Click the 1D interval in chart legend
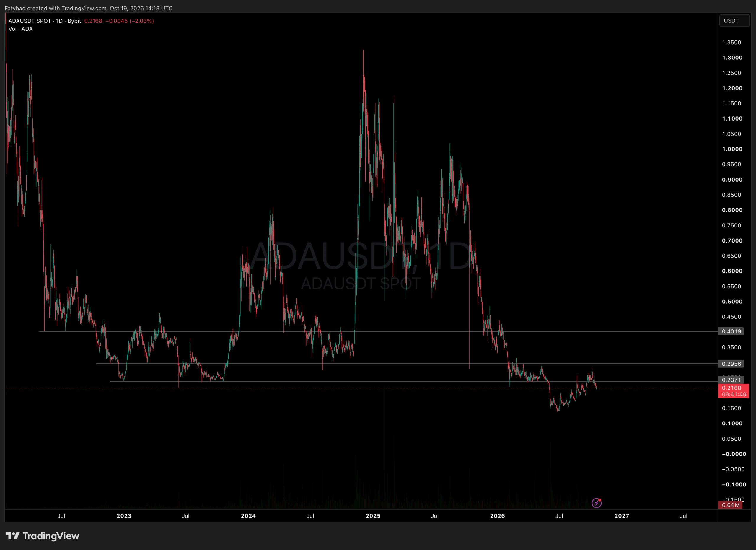 (59, 21)
